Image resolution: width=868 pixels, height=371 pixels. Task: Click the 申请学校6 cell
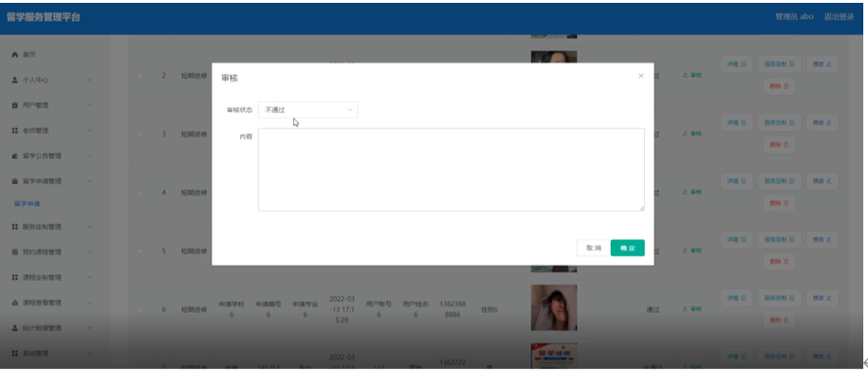[x=231, y=309]
